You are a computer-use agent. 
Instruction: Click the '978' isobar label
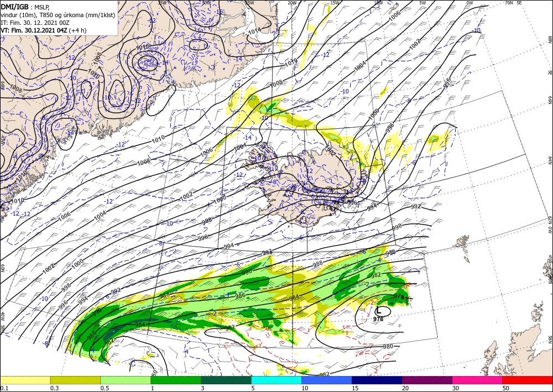[399, 296]
